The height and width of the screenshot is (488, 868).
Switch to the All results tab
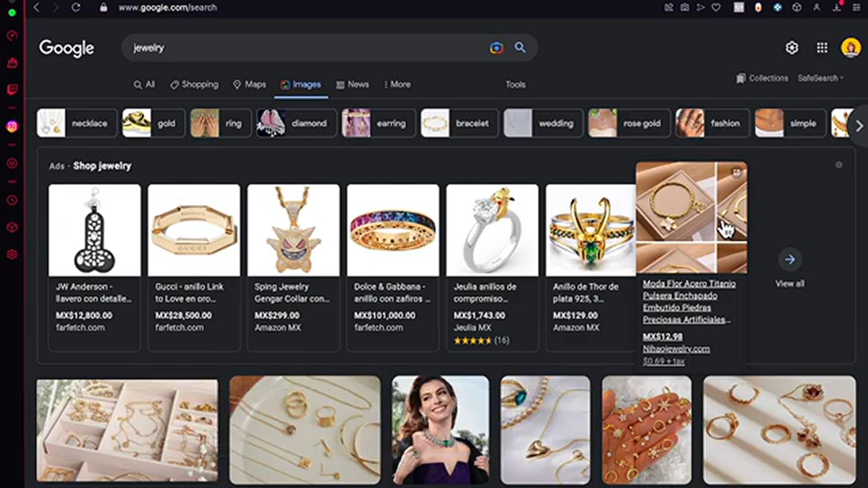pyautogui.click(x=144, y=84)
